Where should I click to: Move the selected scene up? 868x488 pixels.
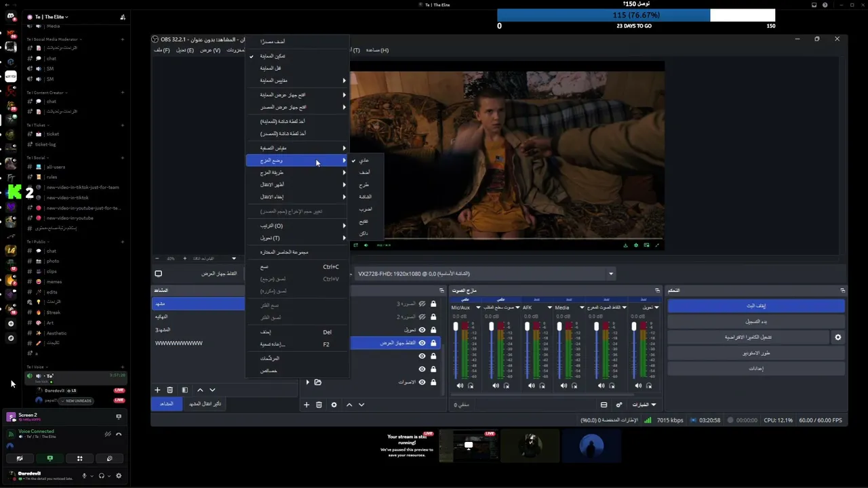tap(200, 390)
